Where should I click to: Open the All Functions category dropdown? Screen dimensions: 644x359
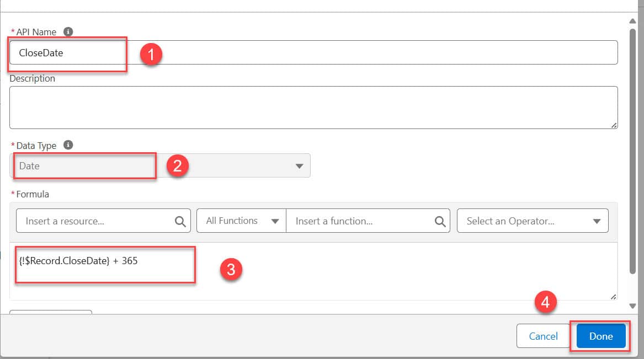(242, 221)
